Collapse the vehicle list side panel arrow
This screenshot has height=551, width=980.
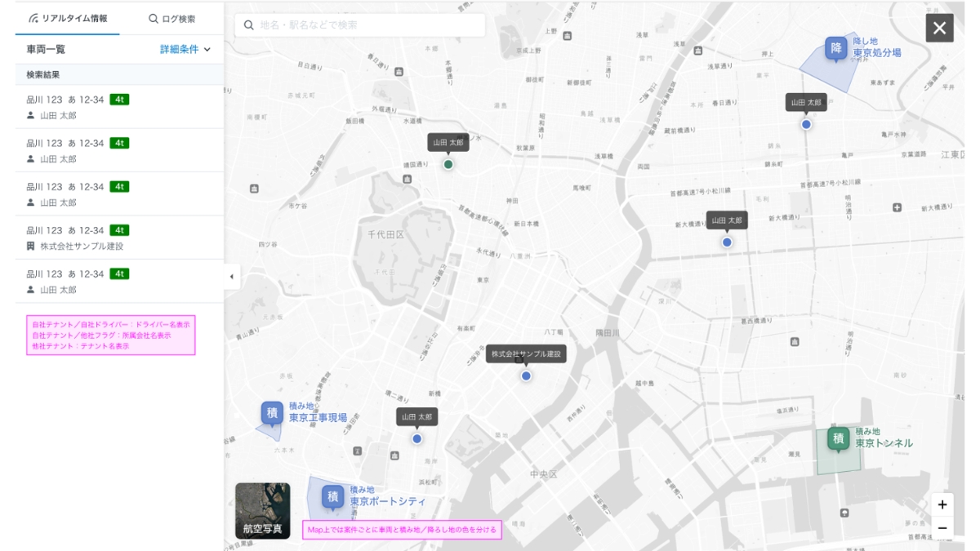(231, 277)
